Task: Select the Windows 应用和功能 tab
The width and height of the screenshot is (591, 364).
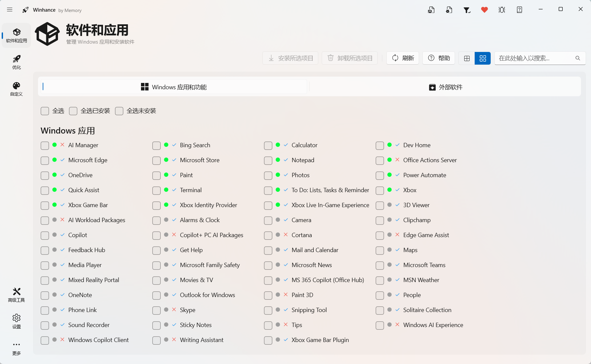Action: coord(174,87)
